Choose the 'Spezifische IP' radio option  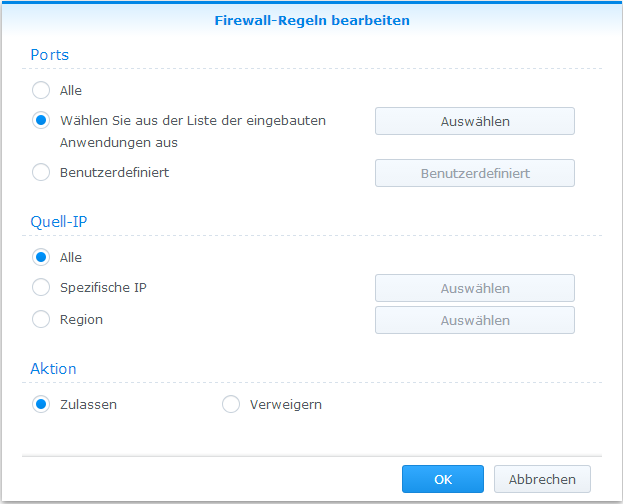[x=41, y=288]
